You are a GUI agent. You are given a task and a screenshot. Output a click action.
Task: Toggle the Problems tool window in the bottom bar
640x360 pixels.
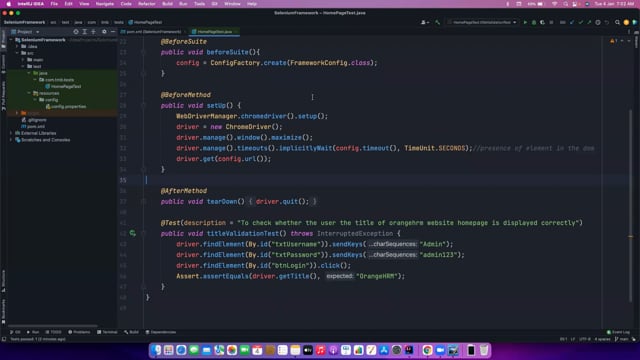point(79,332)
